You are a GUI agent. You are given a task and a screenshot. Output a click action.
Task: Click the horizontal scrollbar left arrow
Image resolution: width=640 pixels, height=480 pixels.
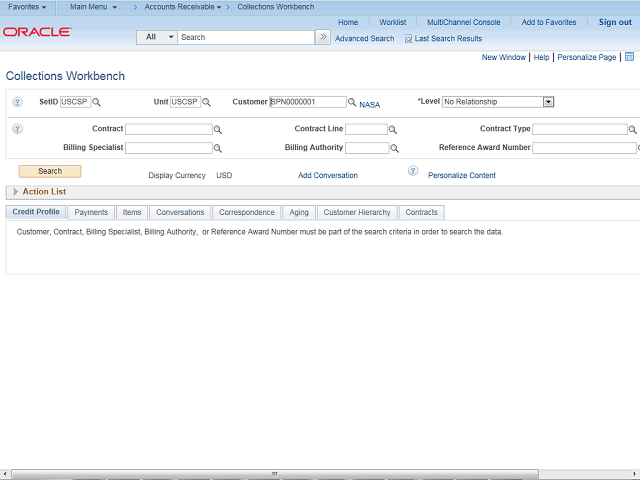(4, 474)
